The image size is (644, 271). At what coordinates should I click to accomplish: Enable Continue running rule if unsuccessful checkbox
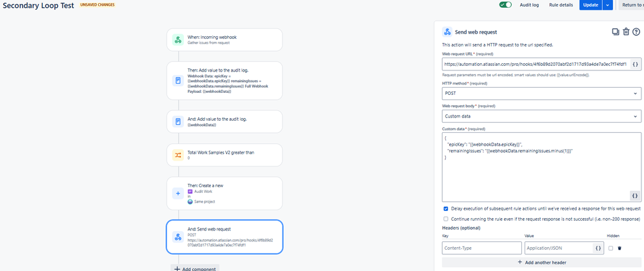click(x=446, y=219)
